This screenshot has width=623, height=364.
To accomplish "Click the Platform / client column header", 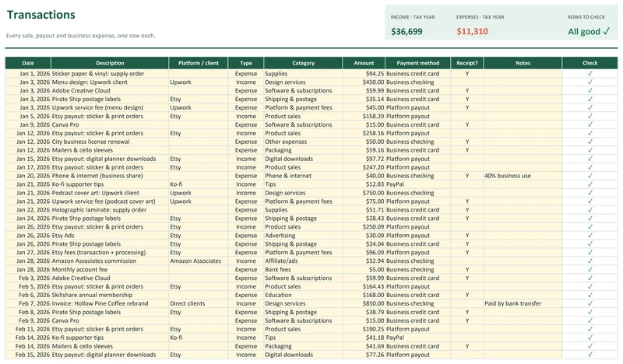I will point(199,63).
